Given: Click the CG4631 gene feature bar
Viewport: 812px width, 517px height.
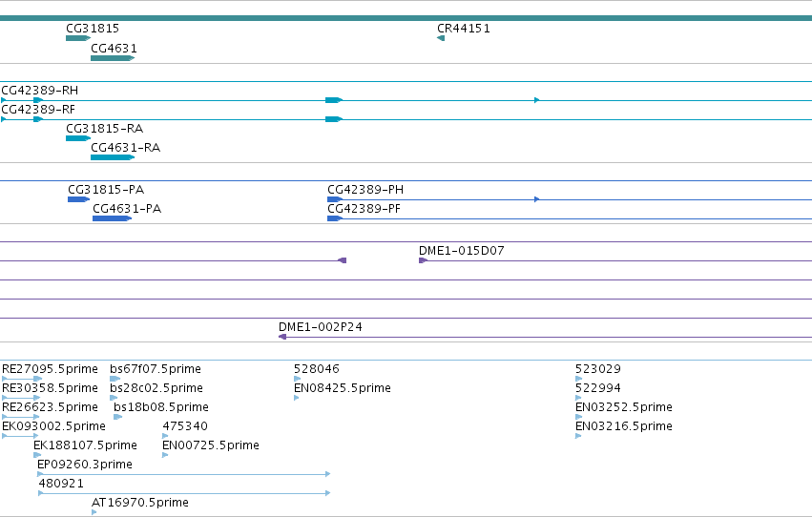Looking at the screenshot, I should coord(113,58).
